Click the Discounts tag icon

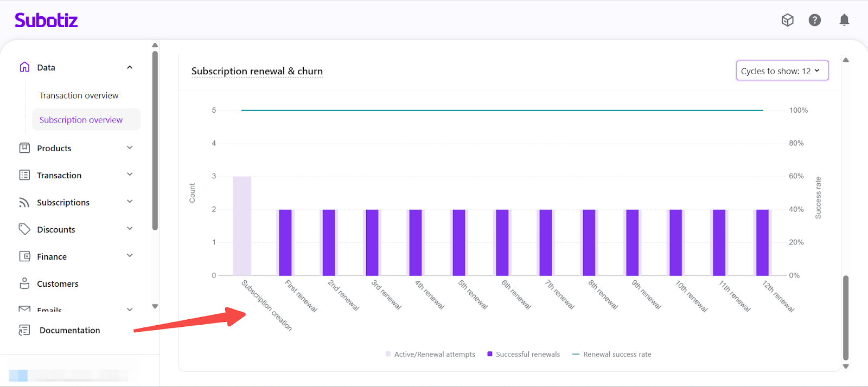click(24, 229)
